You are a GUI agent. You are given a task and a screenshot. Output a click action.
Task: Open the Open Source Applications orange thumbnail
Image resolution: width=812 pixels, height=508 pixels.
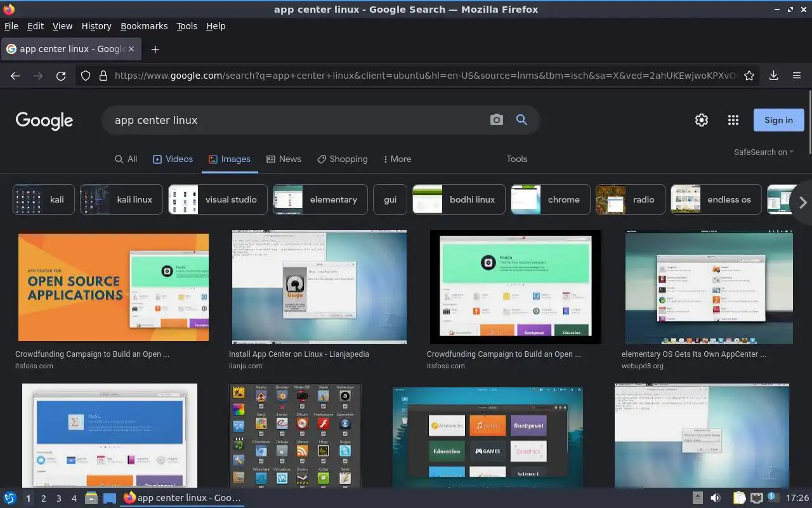(114, 287)
